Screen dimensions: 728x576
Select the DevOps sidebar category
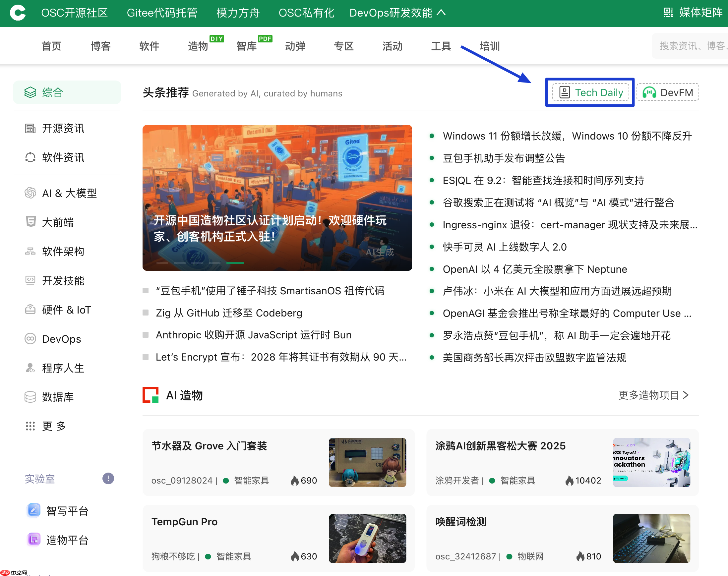click(x=61, y=339)
